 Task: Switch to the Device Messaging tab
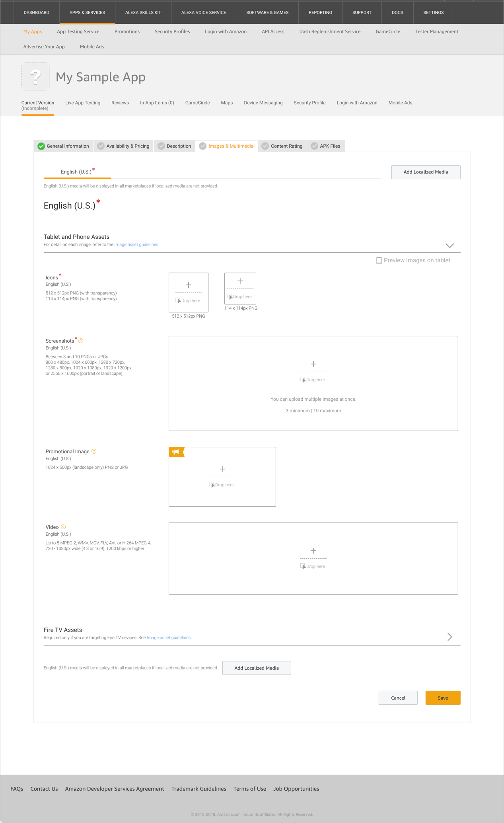(263, 103)
